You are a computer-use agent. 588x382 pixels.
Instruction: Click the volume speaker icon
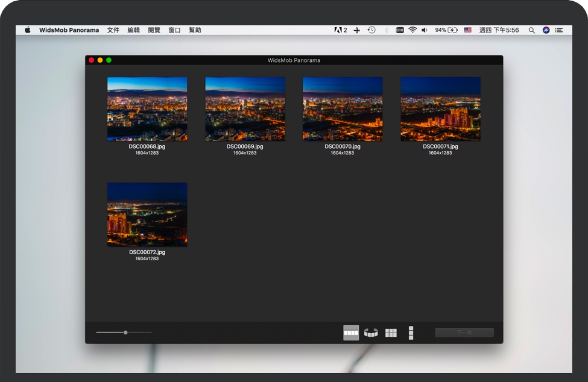(x=425, y=30)
